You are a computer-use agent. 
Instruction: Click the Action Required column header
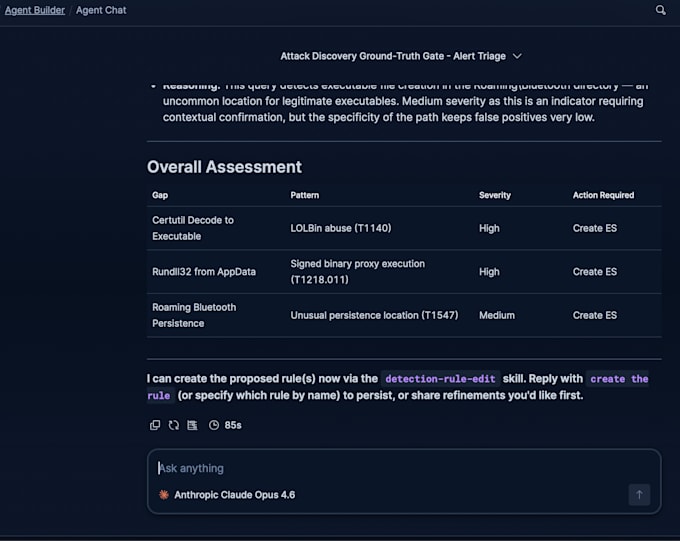tap(603, 195)
